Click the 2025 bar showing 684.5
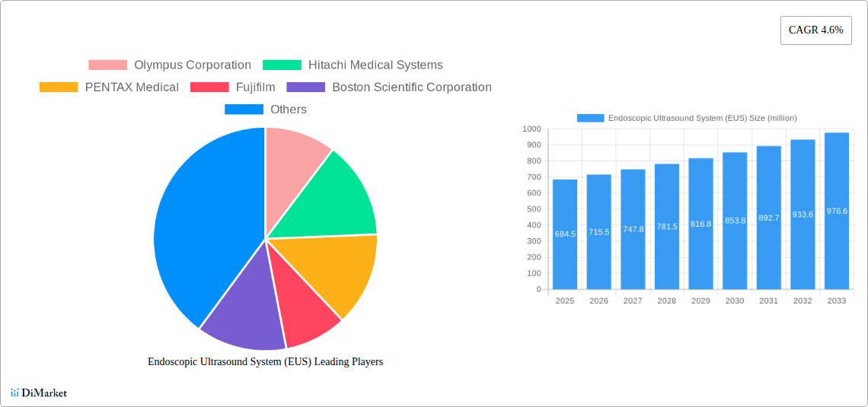Image resolution: width=868 pixels, height=407 pixels. [x=565, y=234]
